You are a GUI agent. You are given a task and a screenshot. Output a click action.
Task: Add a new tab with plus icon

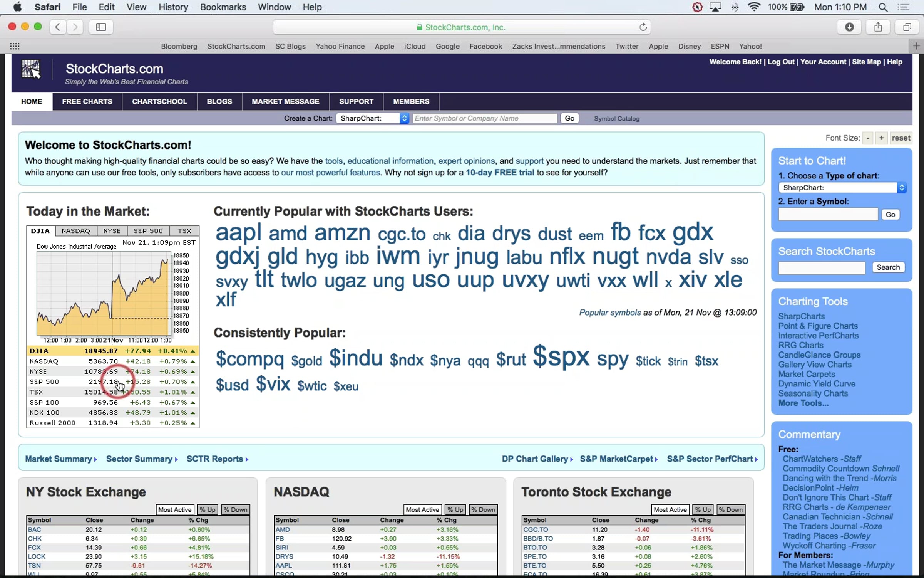[x=916, y=46]
